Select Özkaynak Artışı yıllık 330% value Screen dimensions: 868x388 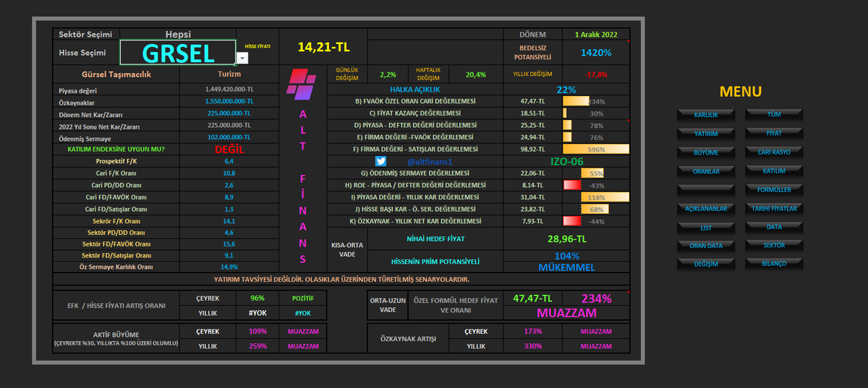[533, 346]
